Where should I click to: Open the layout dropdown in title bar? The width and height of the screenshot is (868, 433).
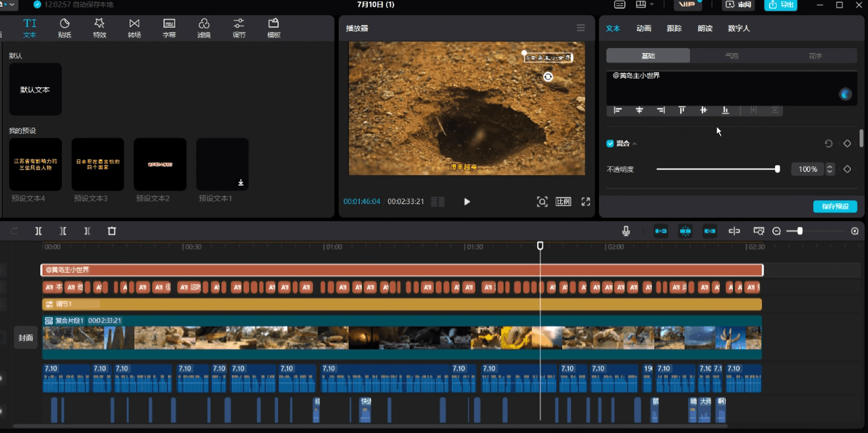(x=644, y=5)
